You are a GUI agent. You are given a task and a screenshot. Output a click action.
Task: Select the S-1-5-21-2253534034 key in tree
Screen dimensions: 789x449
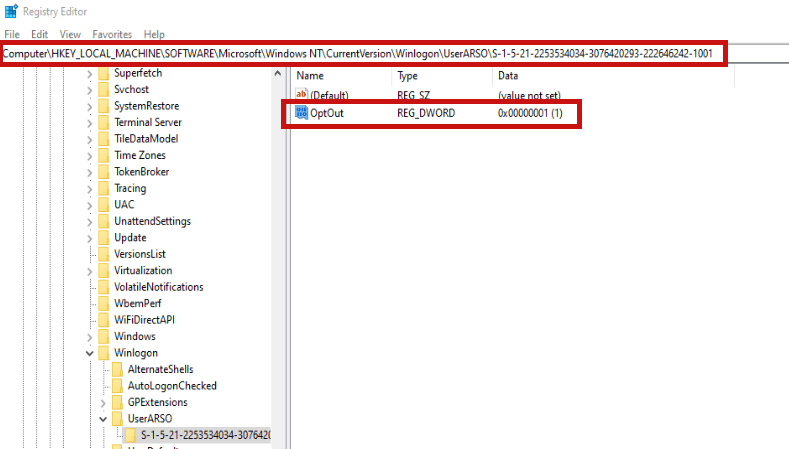coord(205,435)
